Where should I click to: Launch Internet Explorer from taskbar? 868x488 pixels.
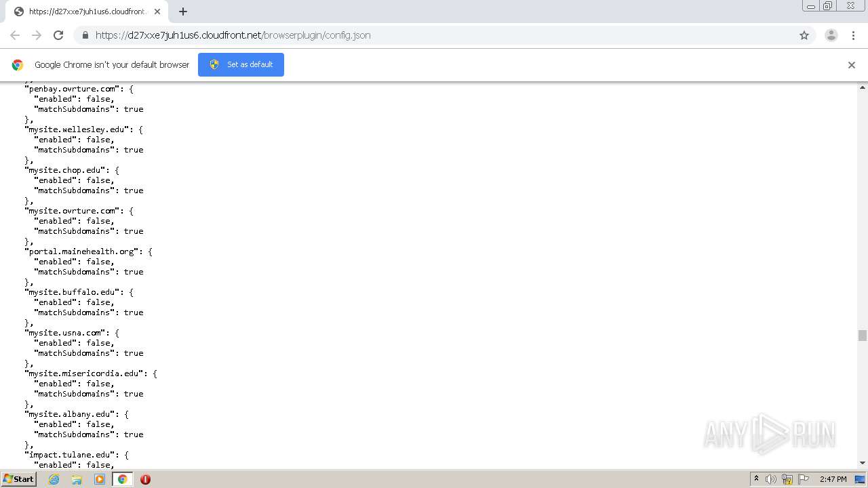[x=54, y=479]
